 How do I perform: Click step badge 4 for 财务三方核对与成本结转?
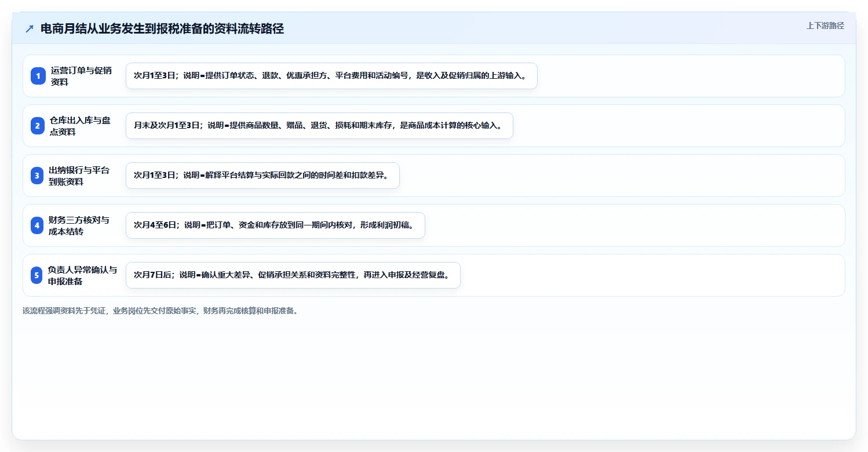pyautogui.click(x=38, y=225)
